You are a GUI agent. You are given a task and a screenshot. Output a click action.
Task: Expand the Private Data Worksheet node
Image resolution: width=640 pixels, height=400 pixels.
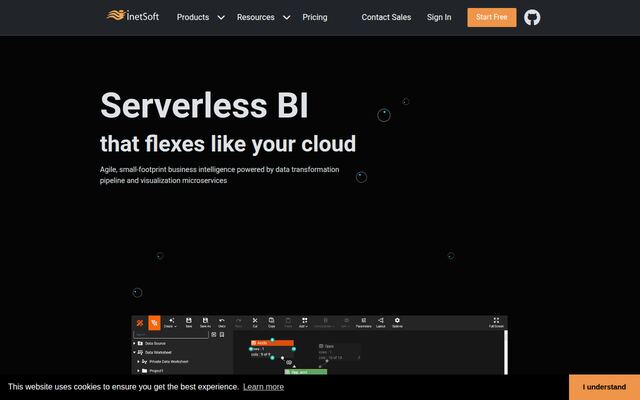point(138,362)
